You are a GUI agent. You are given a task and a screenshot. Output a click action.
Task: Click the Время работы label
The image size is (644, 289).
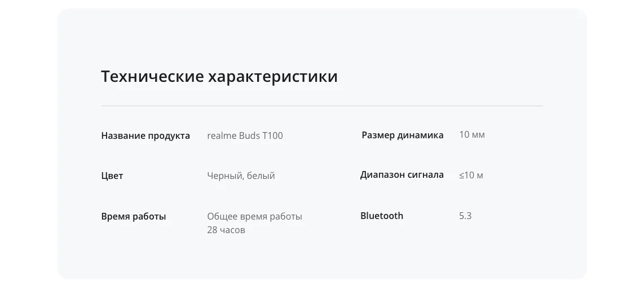[134, 217]
